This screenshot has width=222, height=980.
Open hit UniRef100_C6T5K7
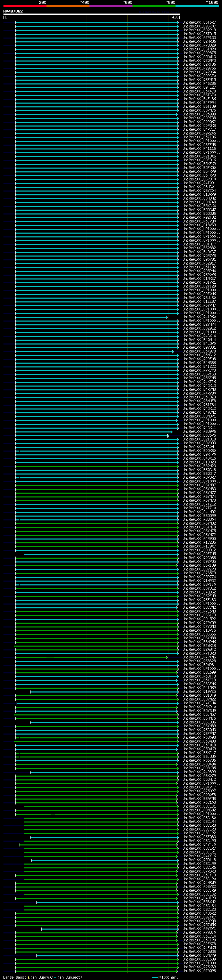[199, 23]
